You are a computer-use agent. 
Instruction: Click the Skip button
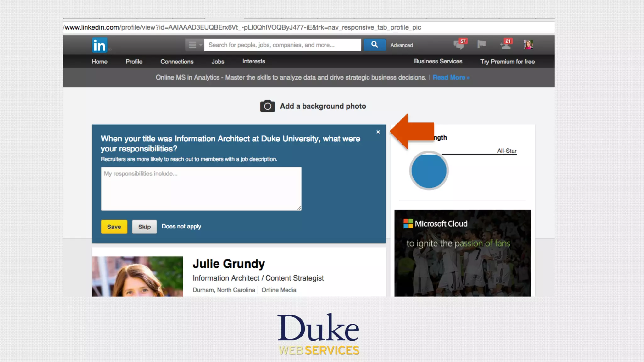tap(144, 227)
